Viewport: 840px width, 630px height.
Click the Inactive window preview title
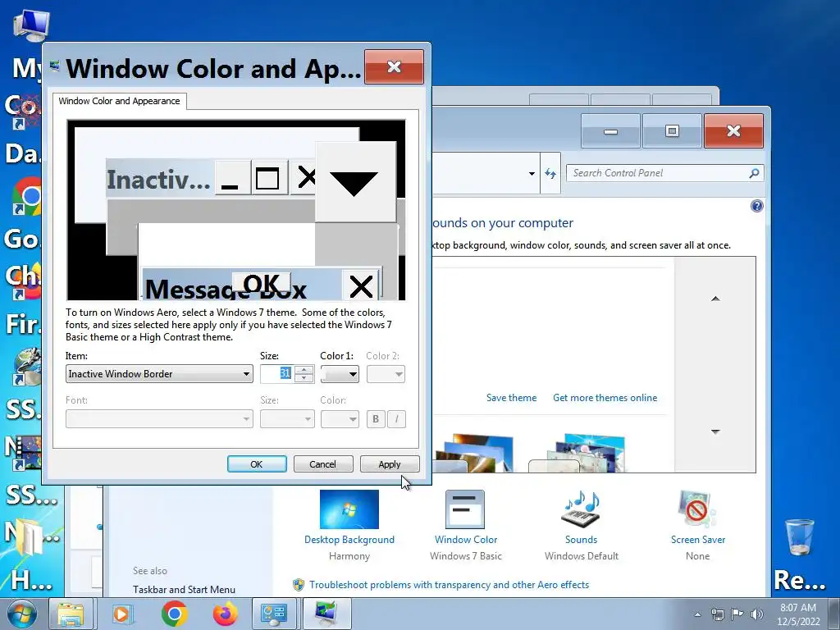click(x=158, y=179)
